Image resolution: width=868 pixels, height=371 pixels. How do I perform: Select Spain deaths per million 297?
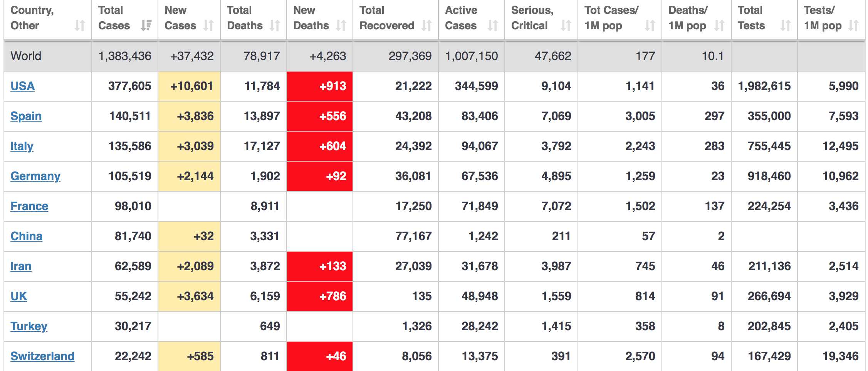click(715, 116)
